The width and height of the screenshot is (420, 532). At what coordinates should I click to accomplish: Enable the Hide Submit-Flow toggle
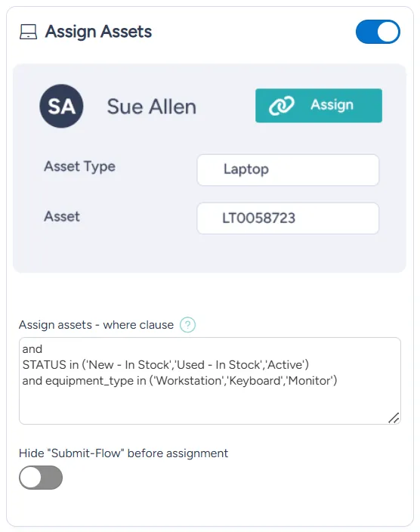(x=41, y=478)
